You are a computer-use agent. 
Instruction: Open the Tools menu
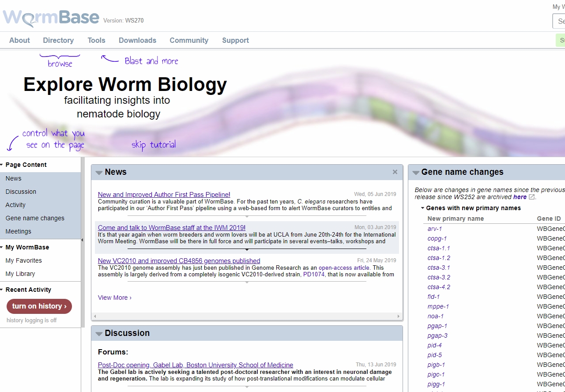pyautogui.click(x=96, y=40)
